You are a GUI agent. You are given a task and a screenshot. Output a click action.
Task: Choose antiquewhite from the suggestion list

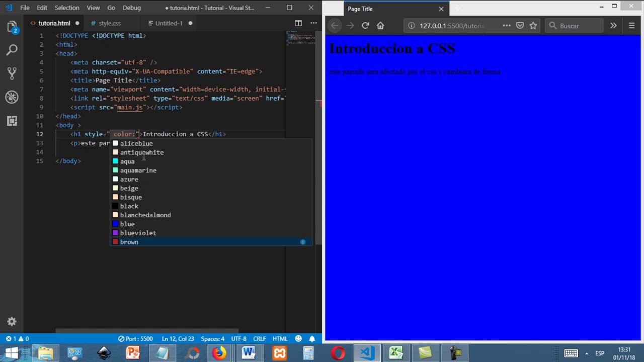(211, 152)
